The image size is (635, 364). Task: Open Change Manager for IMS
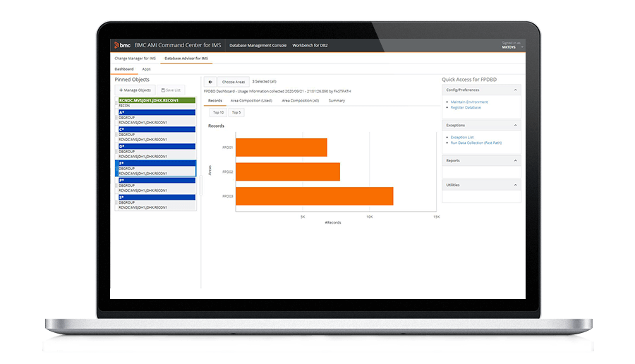point(135,58)
